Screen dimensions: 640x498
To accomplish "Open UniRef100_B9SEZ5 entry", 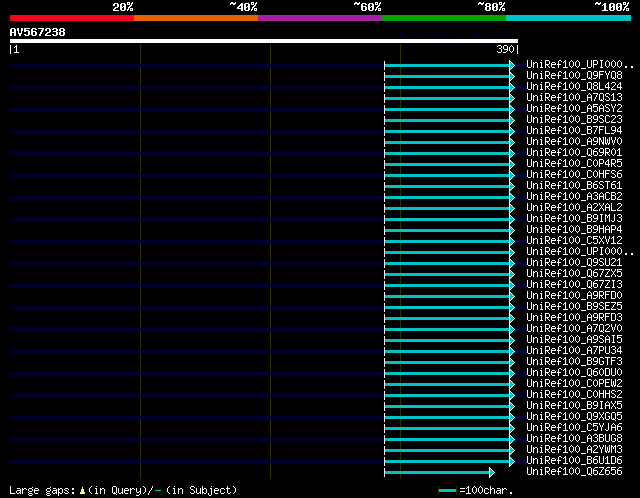I will tap(574, 307).
